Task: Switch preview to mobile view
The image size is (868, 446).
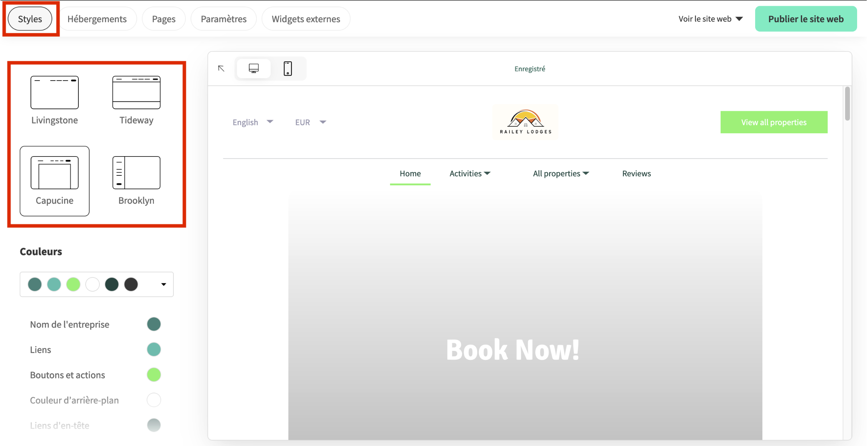Action: (288, 68)
